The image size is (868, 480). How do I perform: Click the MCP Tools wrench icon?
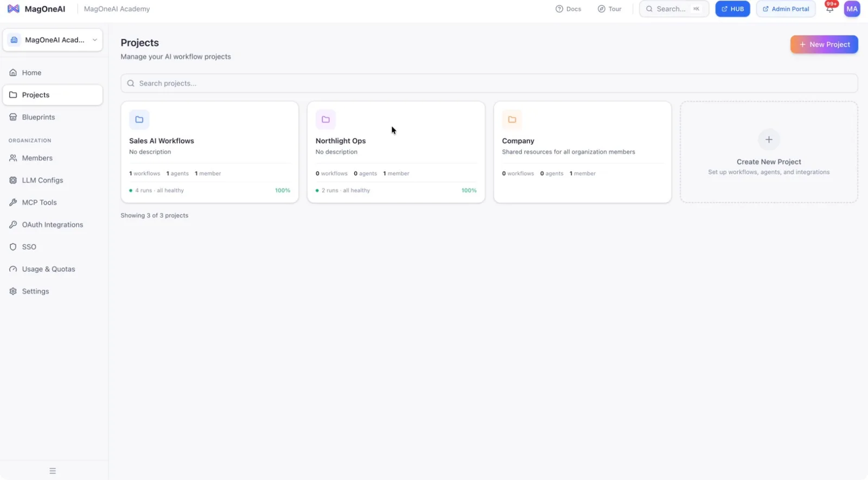point(13,202)
